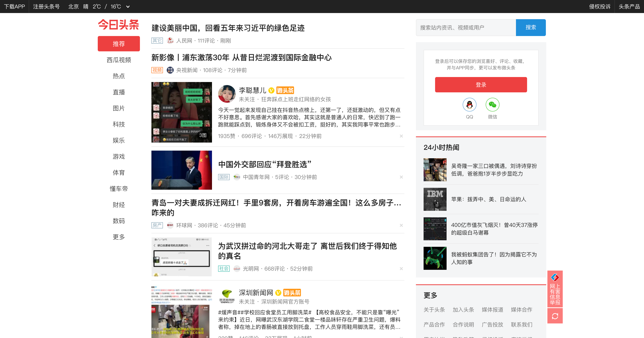Open the 头条产品 menu in top bar

(629, 7)
